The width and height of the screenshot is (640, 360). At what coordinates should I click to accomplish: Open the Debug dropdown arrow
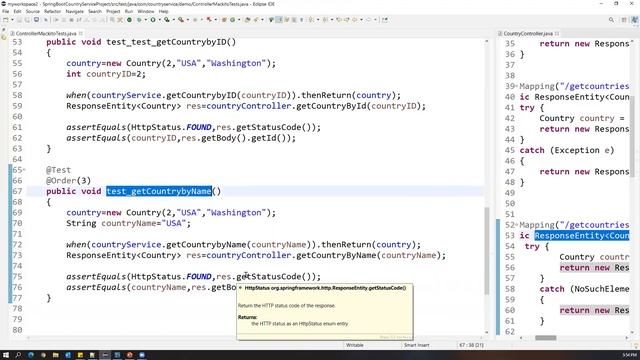(146, 20)
